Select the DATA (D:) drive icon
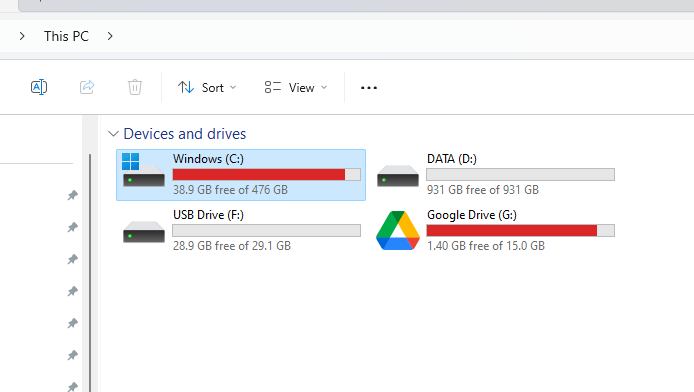 397,176
